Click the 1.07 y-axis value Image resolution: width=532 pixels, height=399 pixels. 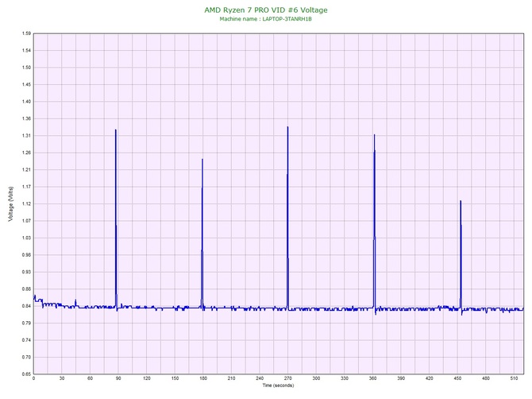pyautogui.click(x=26, y=221)
